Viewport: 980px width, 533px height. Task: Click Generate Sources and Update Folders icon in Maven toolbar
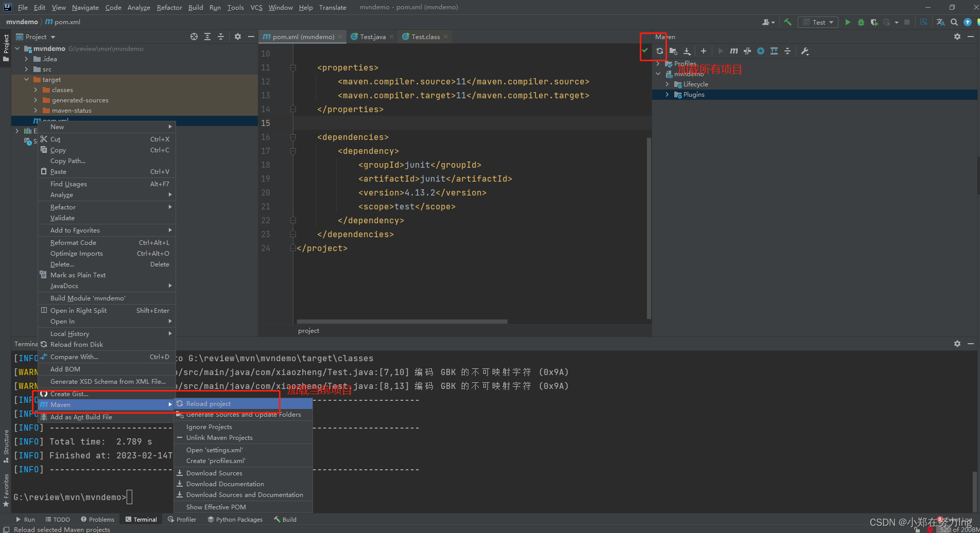click(x=673, y=51)
